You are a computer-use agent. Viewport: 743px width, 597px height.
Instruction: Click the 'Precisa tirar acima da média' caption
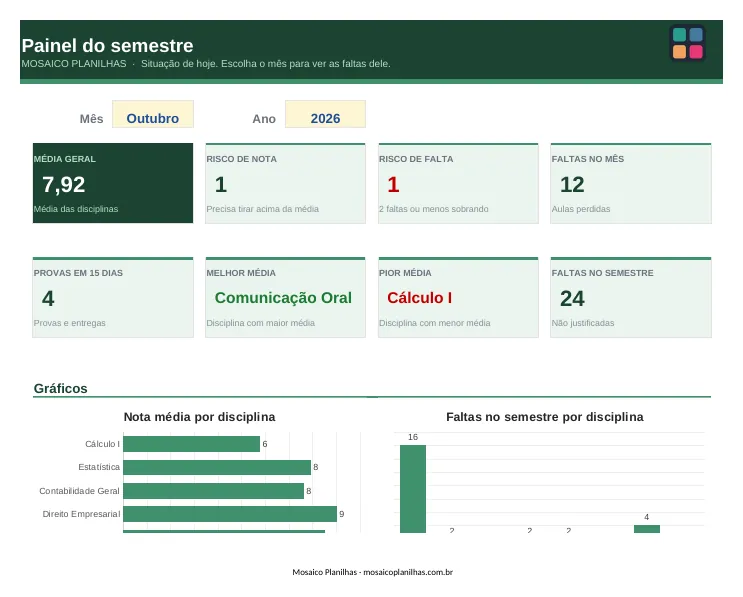tap(263, 209)
